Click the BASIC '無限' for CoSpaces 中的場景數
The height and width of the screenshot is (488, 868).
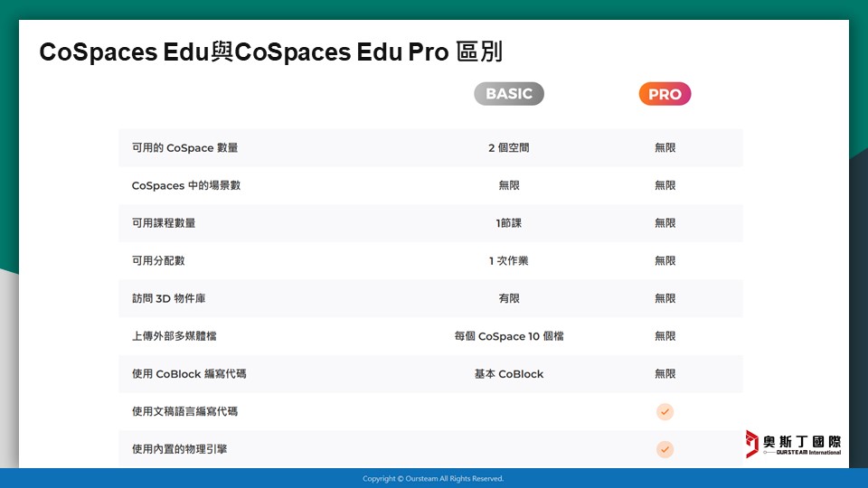(x=509, y=185)
